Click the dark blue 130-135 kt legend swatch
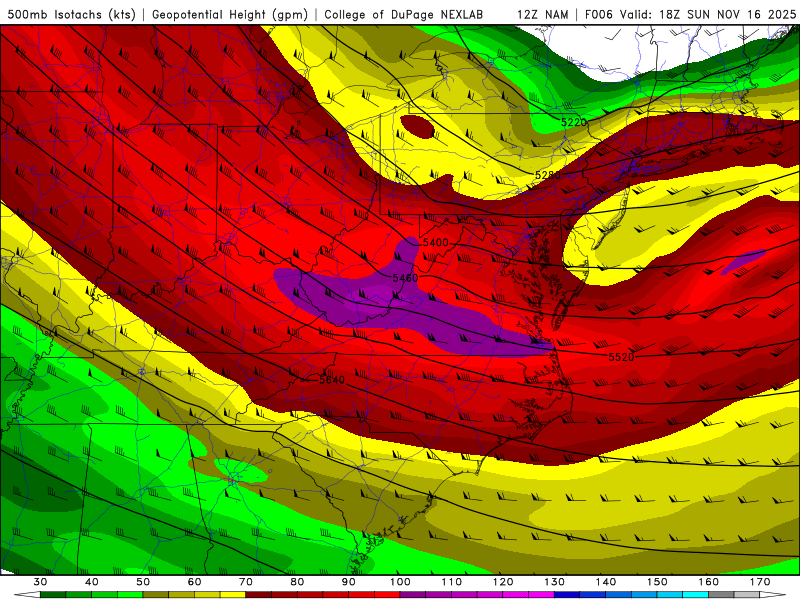 [567, 595]
